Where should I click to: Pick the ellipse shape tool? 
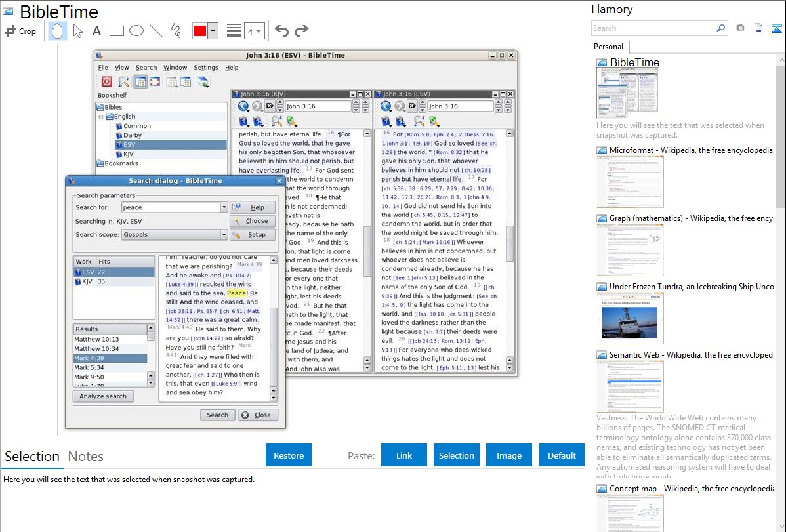(x=136, y=31)
